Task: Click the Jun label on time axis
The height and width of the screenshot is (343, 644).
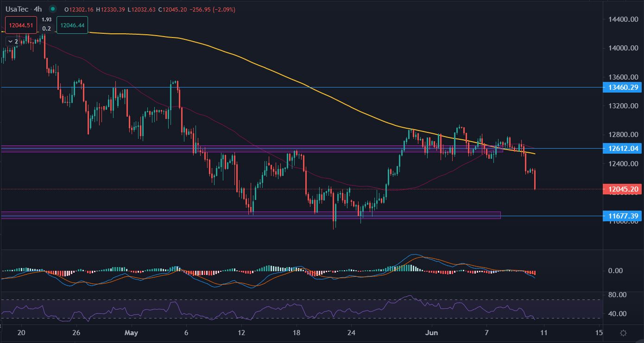Action: point(432,333)
